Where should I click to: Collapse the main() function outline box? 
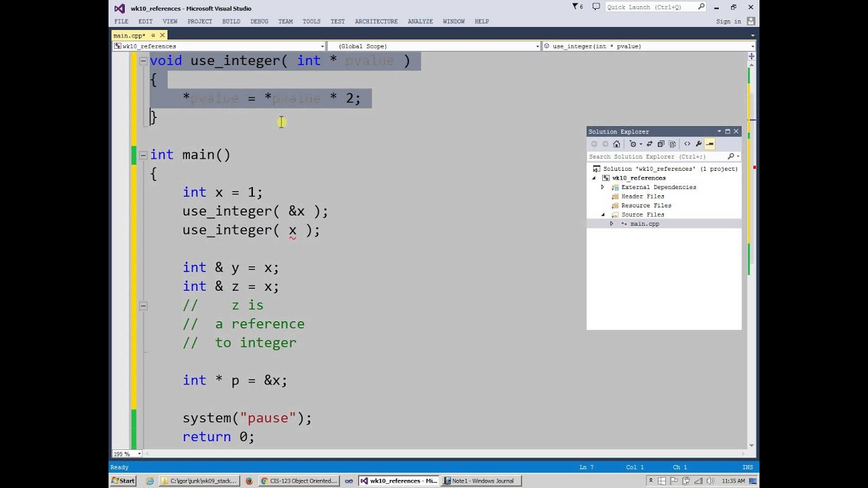coord(143,155)
